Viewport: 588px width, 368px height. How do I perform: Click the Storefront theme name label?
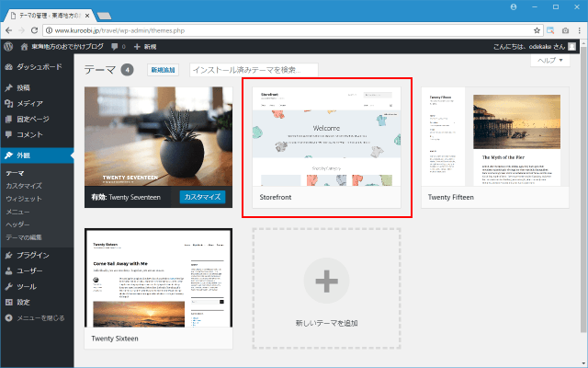coord(276,197)
